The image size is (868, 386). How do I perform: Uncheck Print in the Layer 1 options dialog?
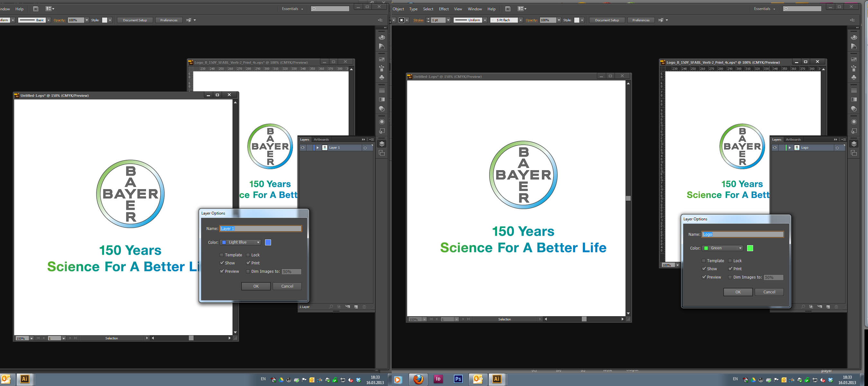248,263
